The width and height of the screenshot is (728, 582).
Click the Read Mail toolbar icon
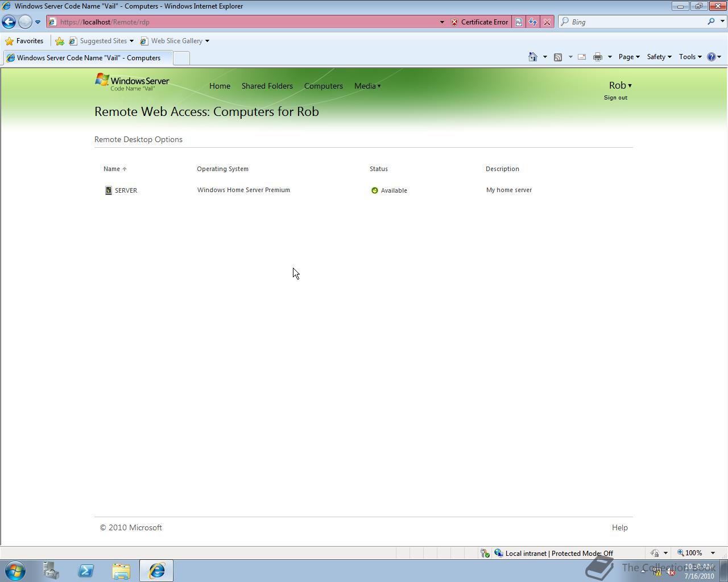(582, 57)
